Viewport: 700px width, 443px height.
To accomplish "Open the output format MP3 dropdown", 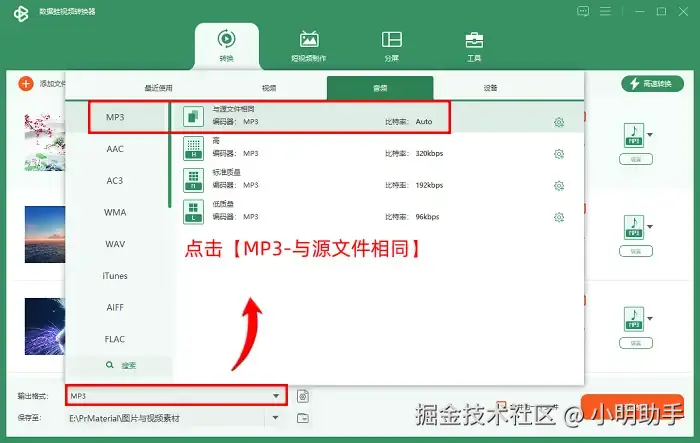I will [176, 396].
